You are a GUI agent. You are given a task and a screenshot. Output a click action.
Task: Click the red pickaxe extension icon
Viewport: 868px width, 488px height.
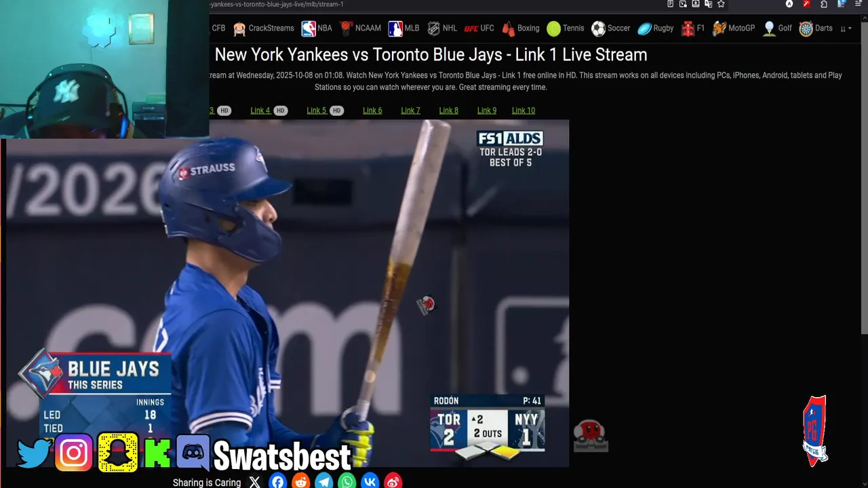click(806, 3)
